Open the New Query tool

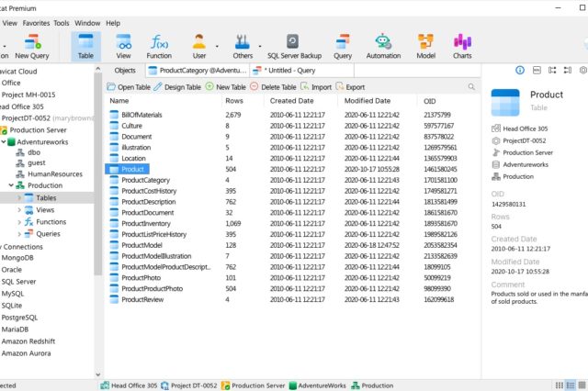click(32, 47)
